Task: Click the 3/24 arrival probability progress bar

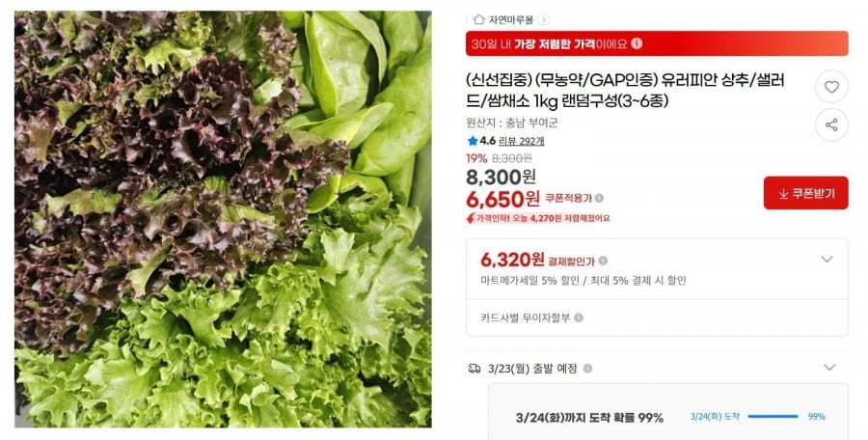Action: point(773,417)
